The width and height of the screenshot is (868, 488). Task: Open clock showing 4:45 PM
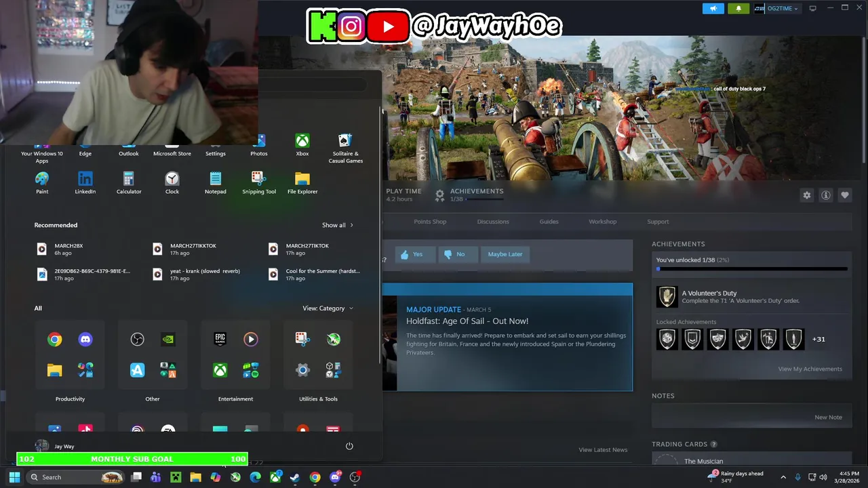coord(849,477)
